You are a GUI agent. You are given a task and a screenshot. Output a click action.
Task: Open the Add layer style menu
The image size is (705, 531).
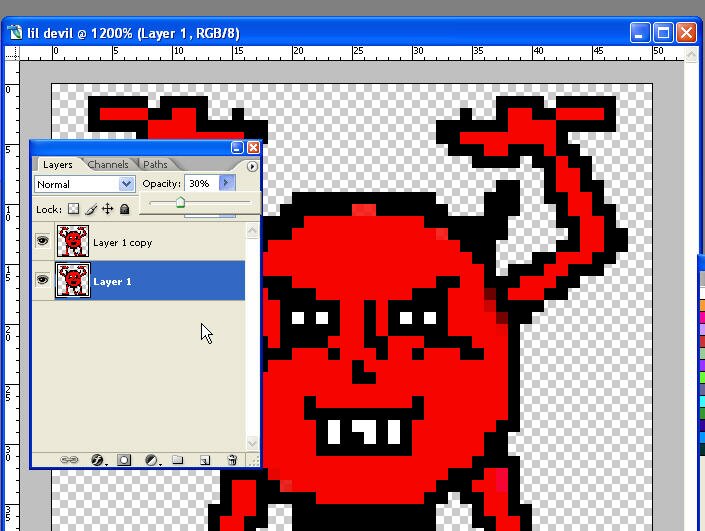(x=98, y=460)
